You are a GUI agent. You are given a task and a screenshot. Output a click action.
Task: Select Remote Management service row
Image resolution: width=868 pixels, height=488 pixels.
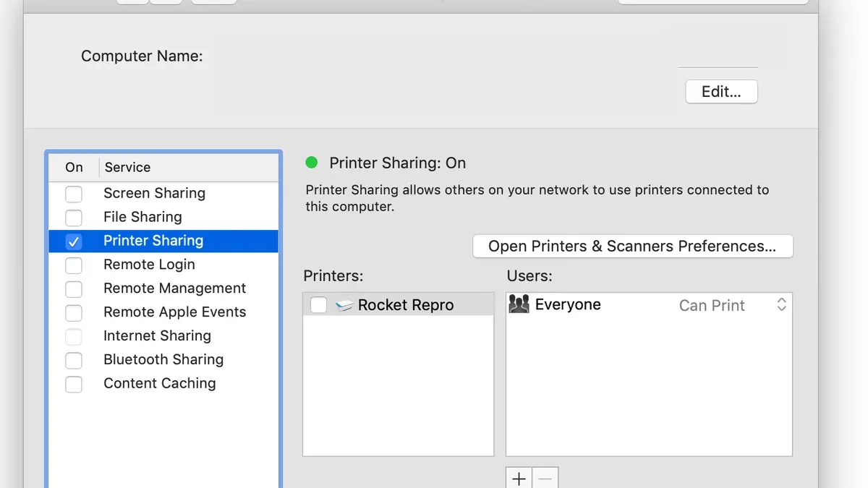(x=163, y=289)
